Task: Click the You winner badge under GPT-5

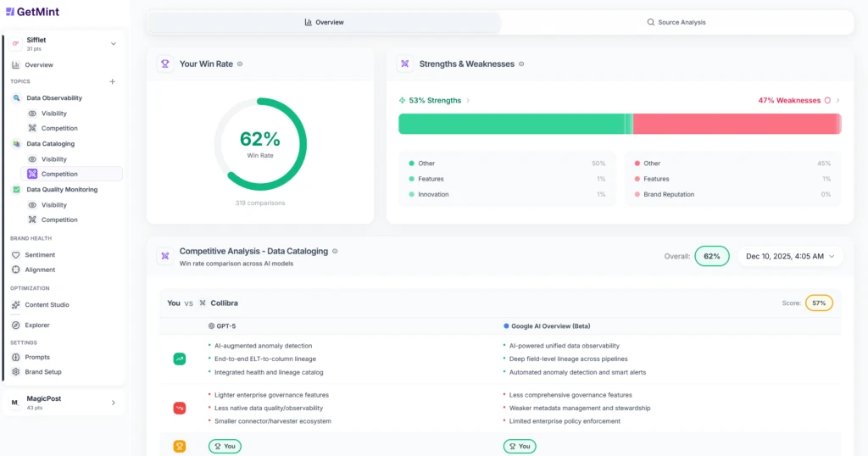Action: (x=225, y=447)
